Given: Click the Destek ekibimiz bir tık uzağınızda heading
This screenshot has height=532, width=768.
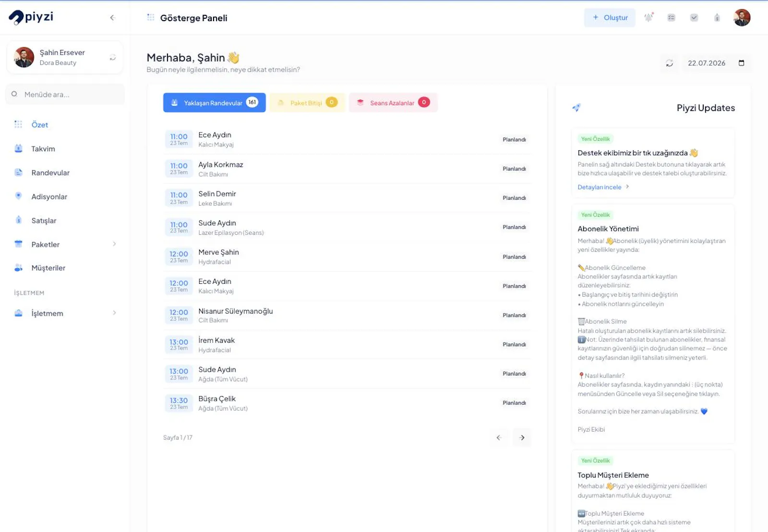Looking at the screenshot, I should [x=637, y=153].
